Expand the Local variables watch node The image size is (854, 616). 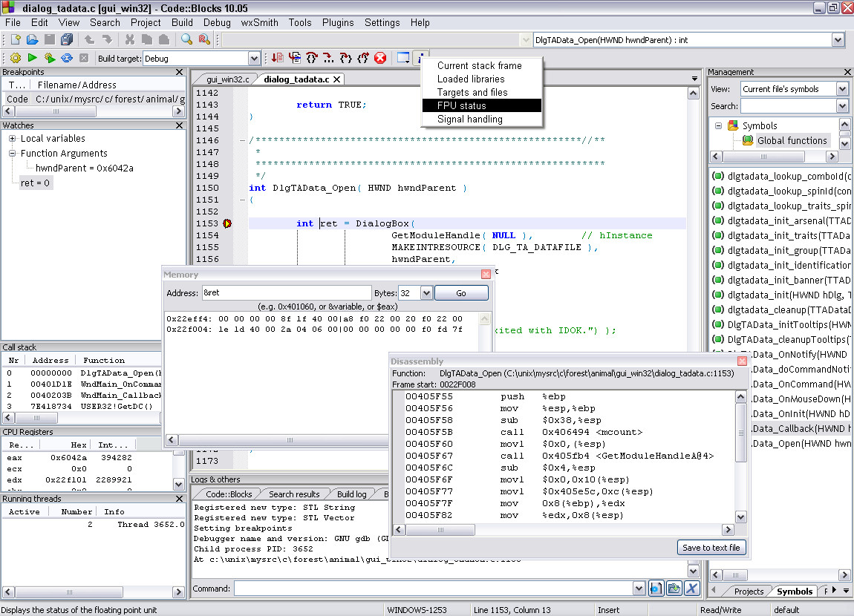coord(12,139)
